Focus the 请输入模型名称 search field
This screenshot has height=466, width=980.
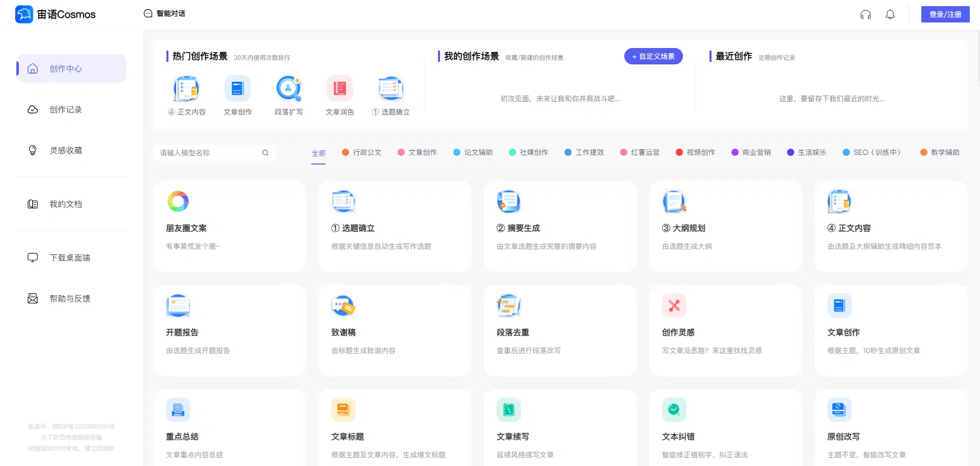pos(209,153)
